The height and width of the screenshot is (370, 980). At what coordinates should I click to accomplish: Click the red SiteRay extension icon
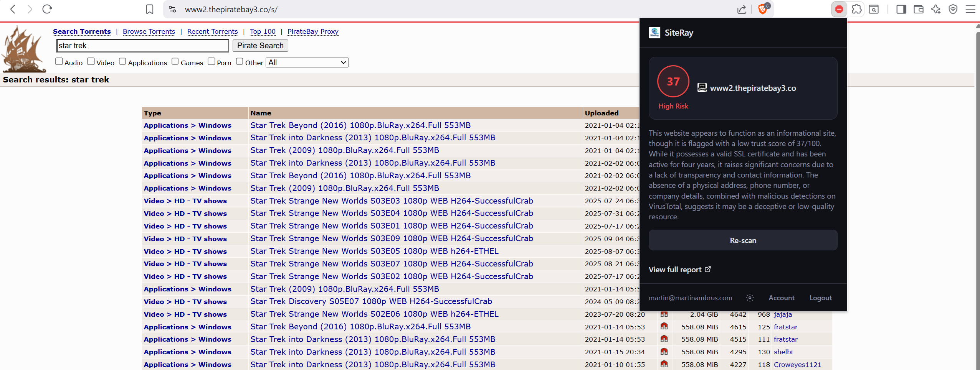coord(839,9)
